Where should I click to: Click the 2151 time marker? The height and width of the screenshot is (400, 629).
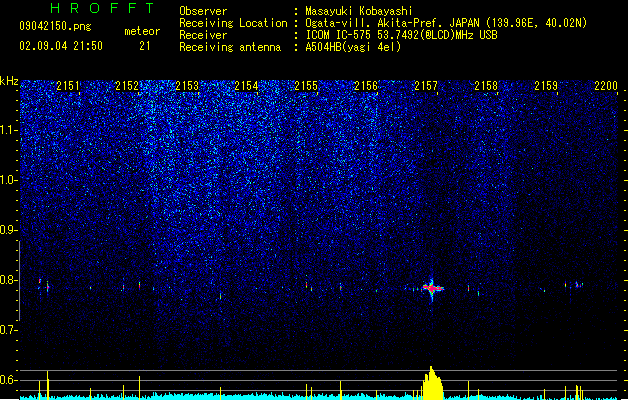tap(68, 86)
